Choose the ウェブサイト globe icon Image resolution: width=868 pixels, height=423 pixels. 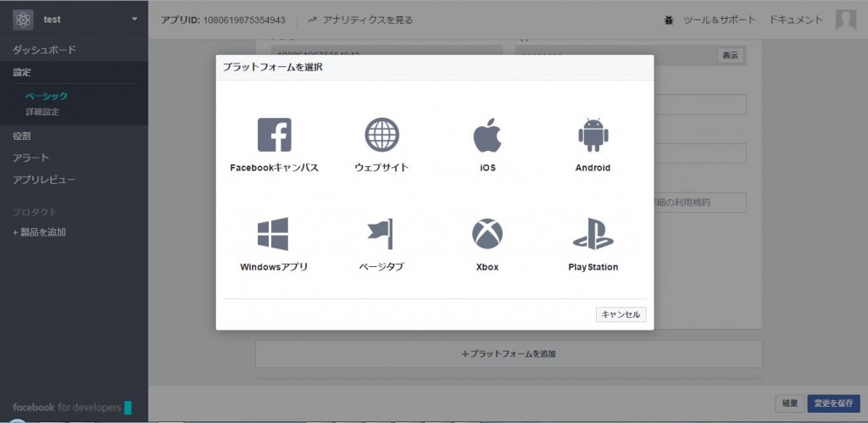pos(381,135)
